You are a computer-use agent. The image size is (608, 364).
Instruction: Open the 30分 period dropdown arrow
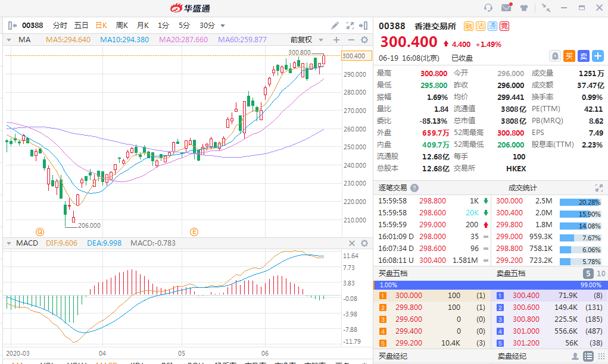(x=223, y=26)
